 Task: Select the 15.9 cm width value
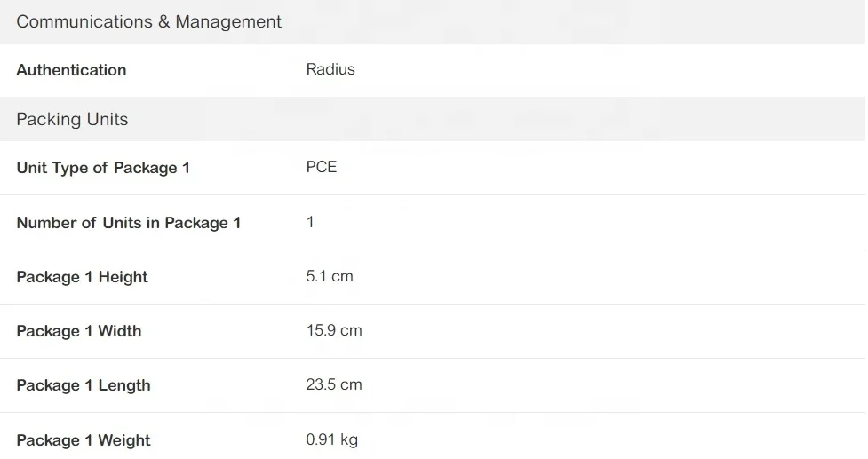coord(334,330)
